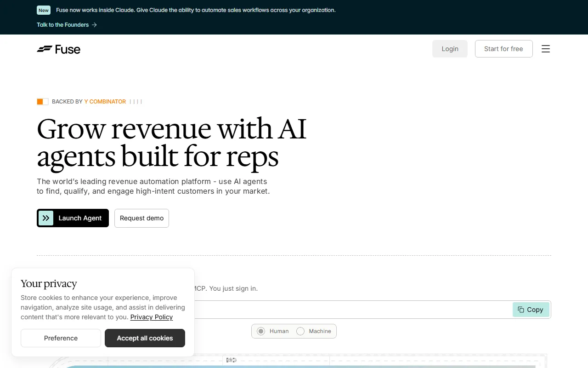Click the orange Y Combinator badge icon
This screenshot has height=368, width=588.
[43, 102]
